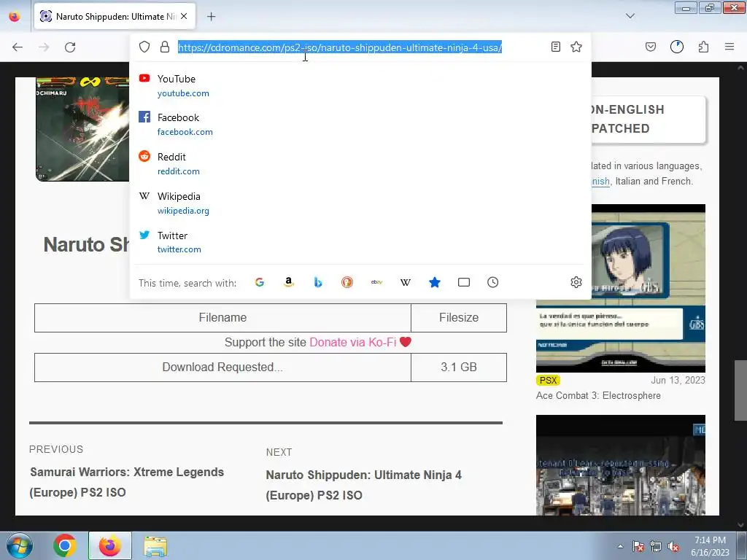Click the page vertical scrollbar thumb
The width and height of the screenshot is (747, 560).
click(740, 391)
